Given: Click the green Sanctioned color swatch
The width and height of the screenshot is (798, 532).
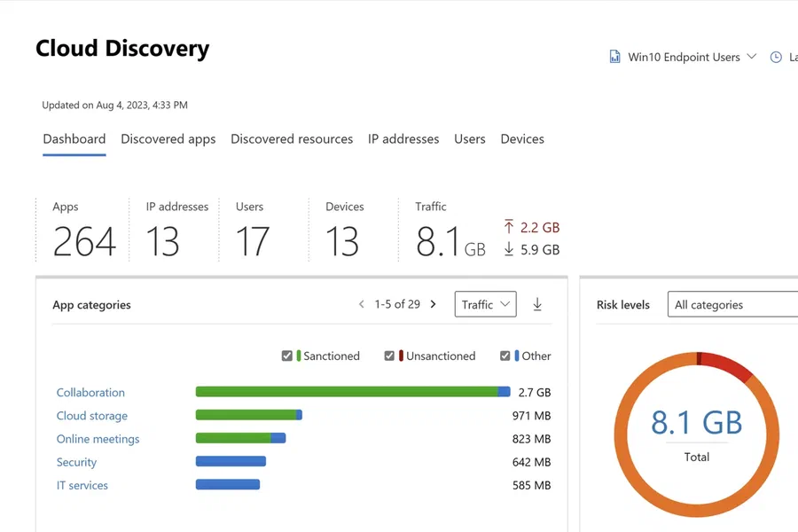Looking at the screenshot, I should [x=299, y=356].
